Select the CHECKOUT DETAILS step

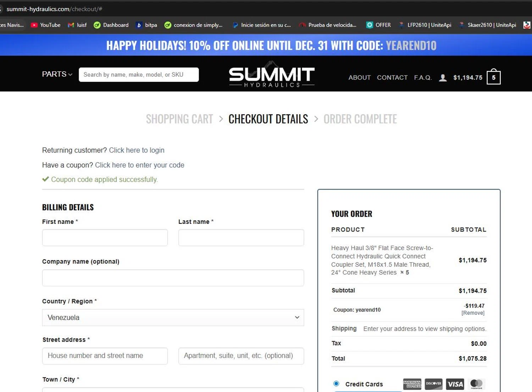point(268,119)
